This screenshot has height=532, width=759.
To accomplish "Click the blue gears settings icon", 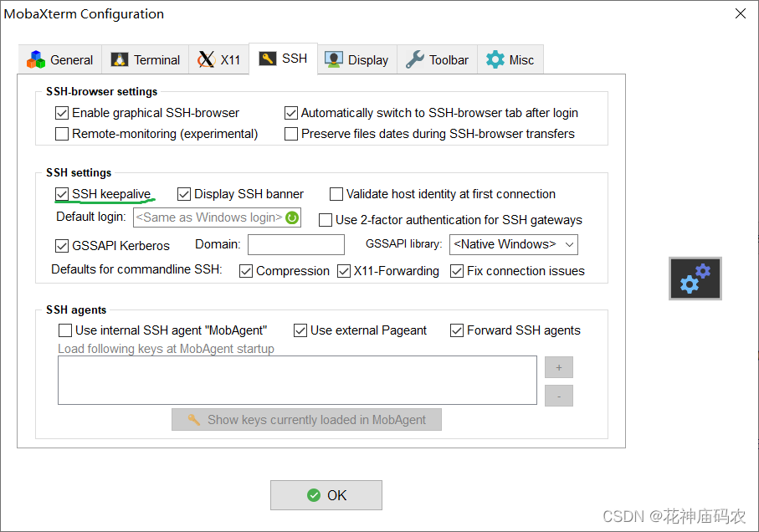I will click(x=695, y=279).
